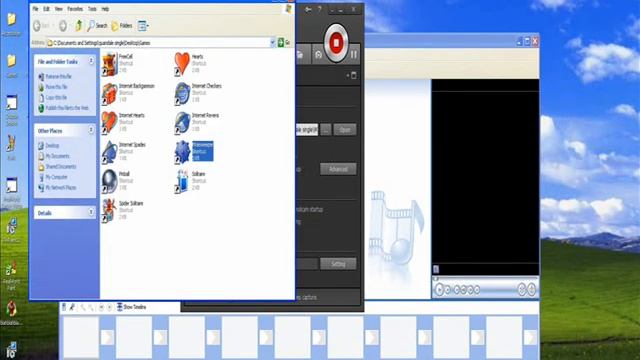Click Move this file link
Screen dimensions: 640x360
[x=53, y=87]
